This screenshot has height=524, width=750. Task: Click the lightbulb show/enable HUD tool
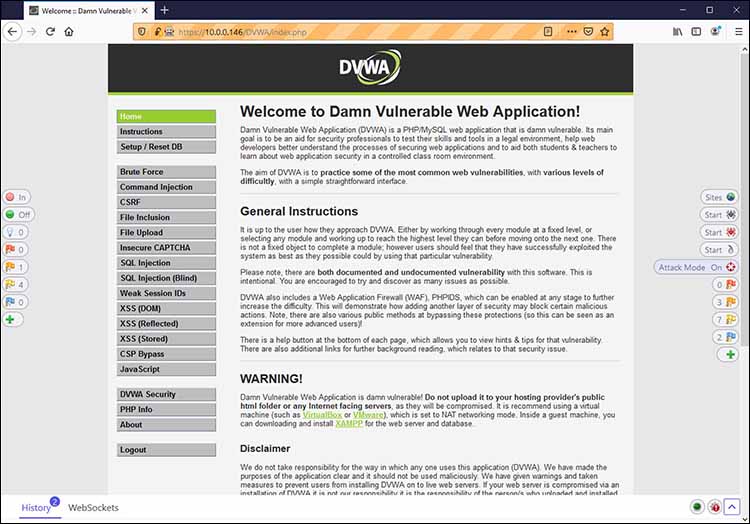click(16, 232)
